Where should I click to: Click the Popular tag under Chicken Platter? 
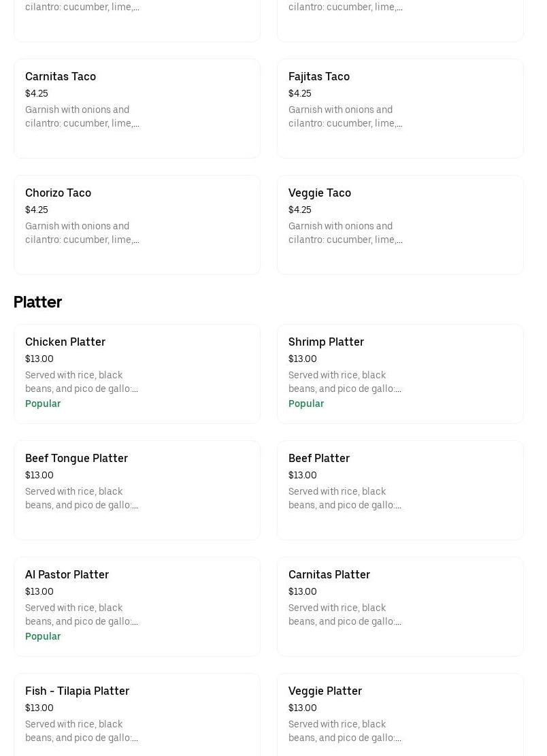(x=43, y=404)
